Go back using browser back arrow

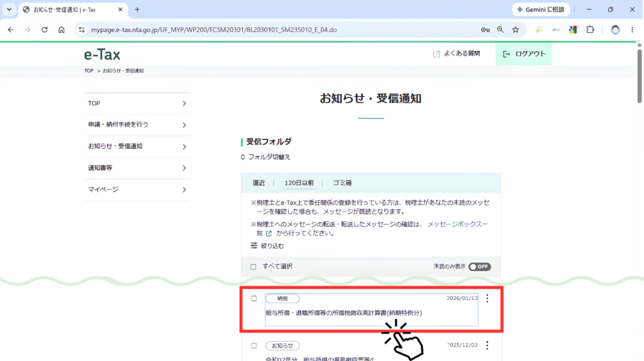(11, 30)
